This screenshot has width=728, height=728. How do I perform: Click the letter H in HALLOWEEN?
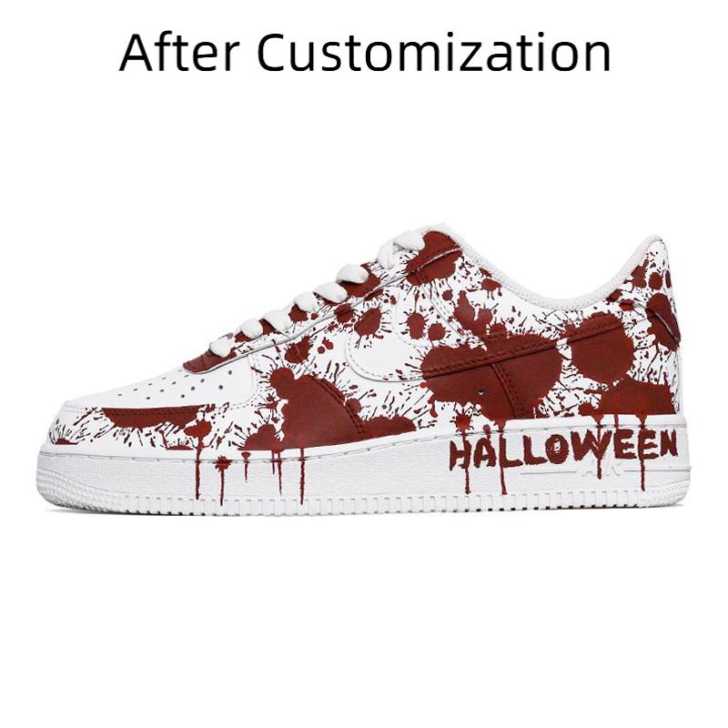click(462, 455)
